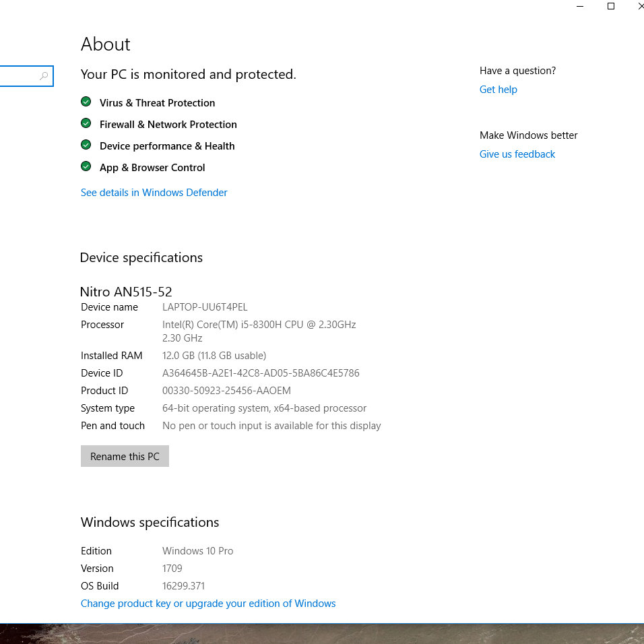Click the OS Build value 16299.371
Viewport: 644px width, 644px height.
[x=183, y=586]
